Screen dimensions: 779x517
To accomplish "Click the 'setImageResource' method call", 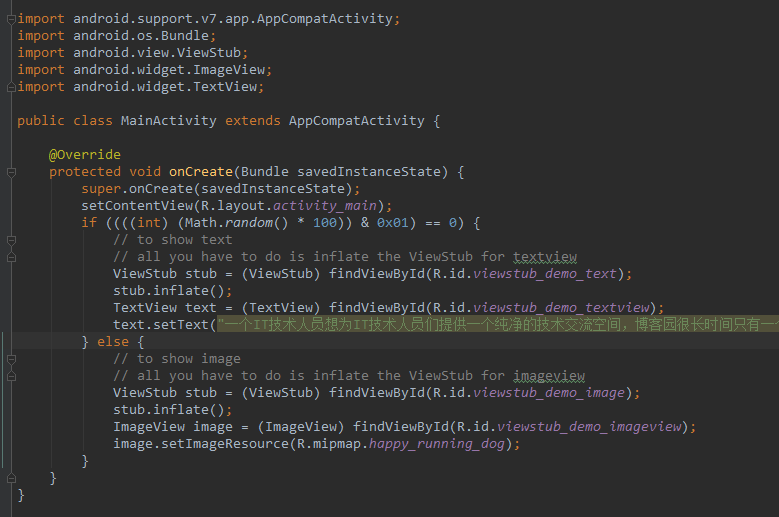I will pyautogui.click(x=225, y=443).
